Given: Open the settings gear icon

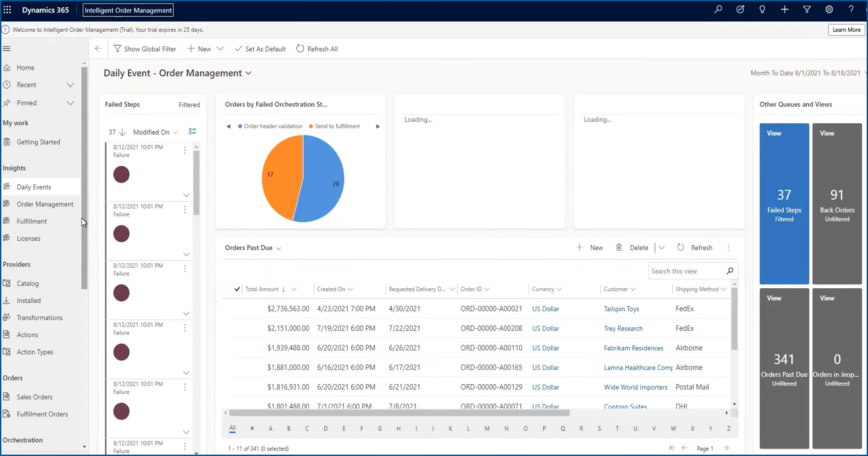Looking at the screenshot, I should [x=829, y=10].
